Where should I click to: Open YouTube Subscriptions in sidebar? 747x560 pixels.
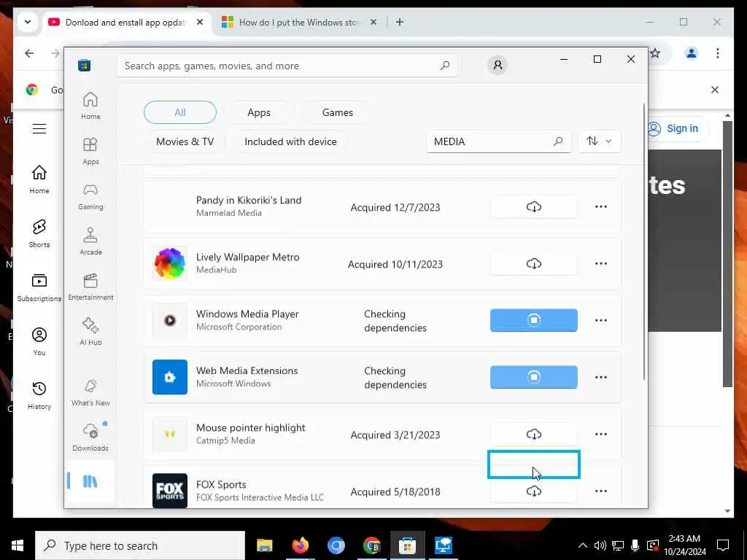pos(39,287)
